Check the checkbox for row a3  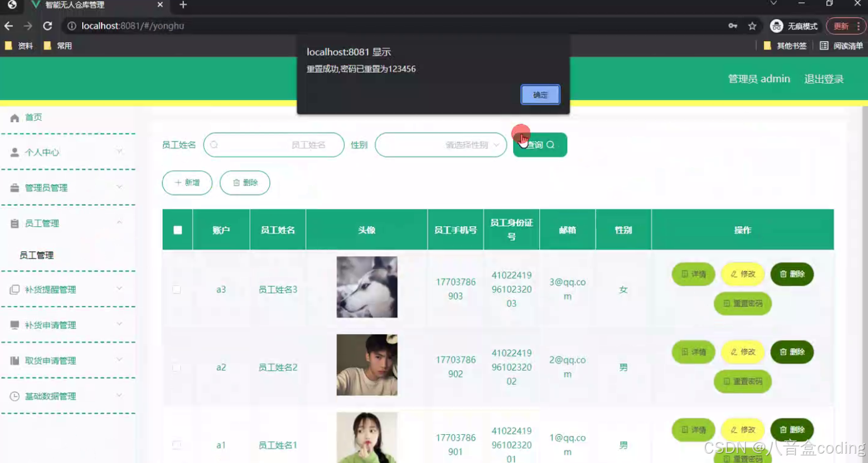pos(177,290)
